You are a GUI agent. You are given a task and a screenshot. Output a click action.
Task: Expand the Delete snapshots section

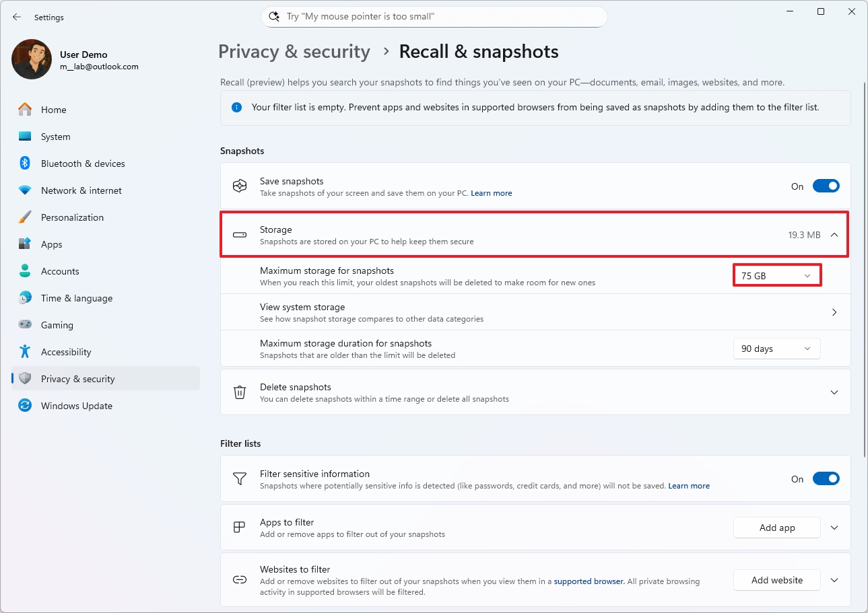(834, 392)
